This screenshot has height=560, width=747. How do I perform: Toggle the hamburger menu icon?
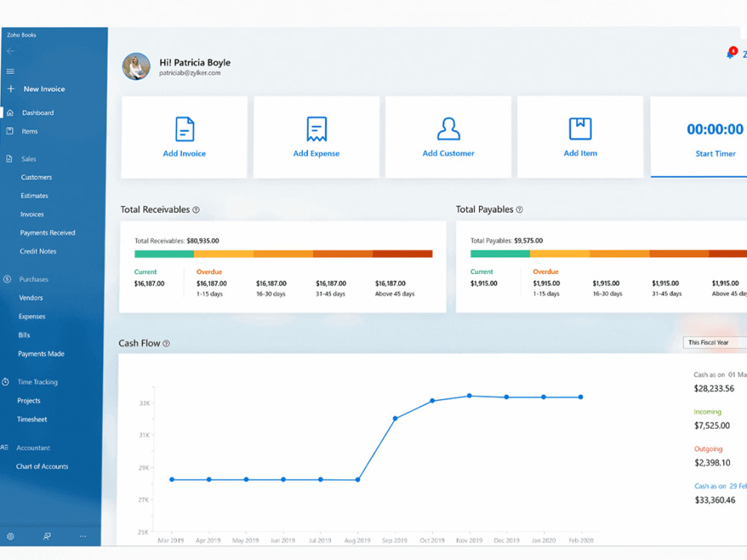[x=10, y=71]
